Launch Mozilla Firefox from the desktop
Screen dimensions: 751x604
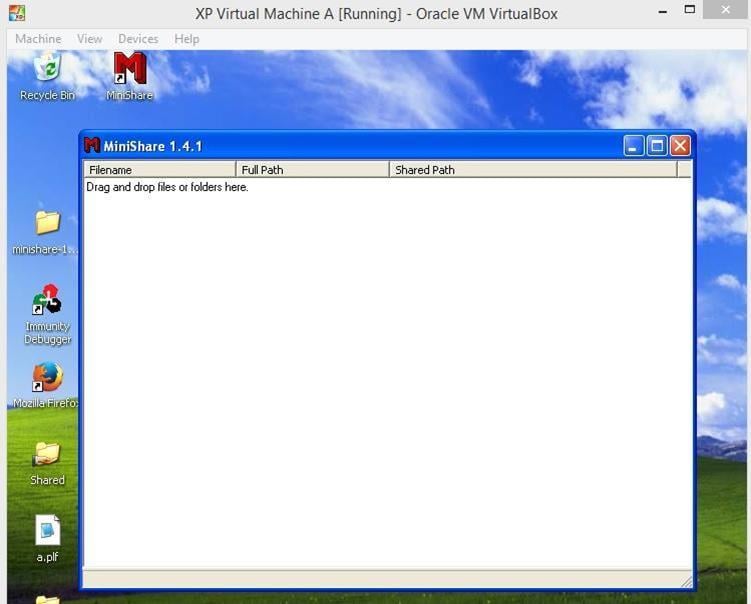[x=47, y=379]
